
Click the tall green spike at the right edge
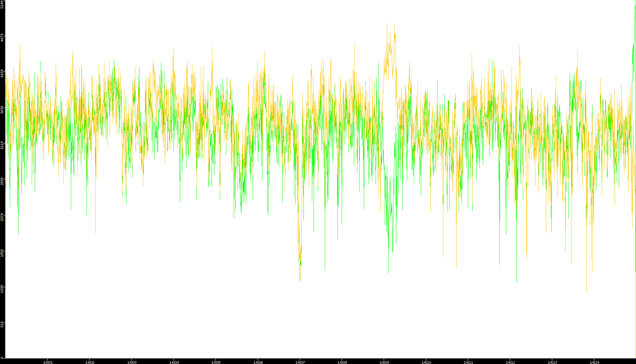[x=635, y=21]
